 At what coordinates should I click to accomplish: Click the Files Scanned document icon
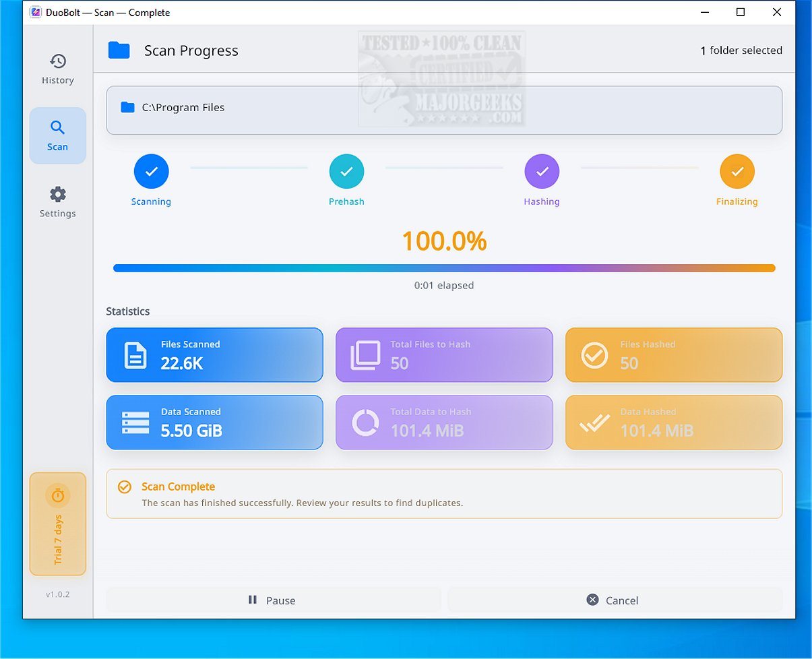135,355
